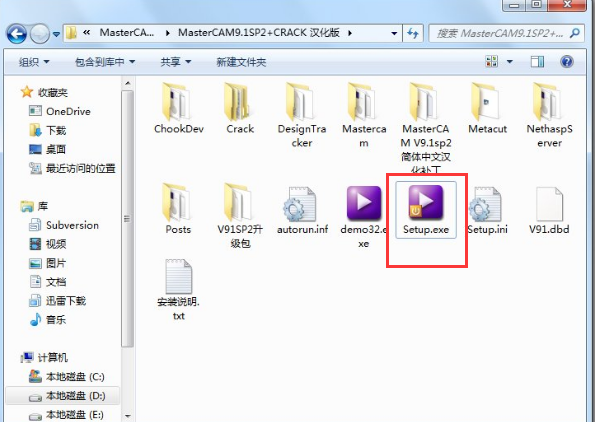Refresh the current folder view
Screen dimensions: 596x422
[x=413, y=33]
